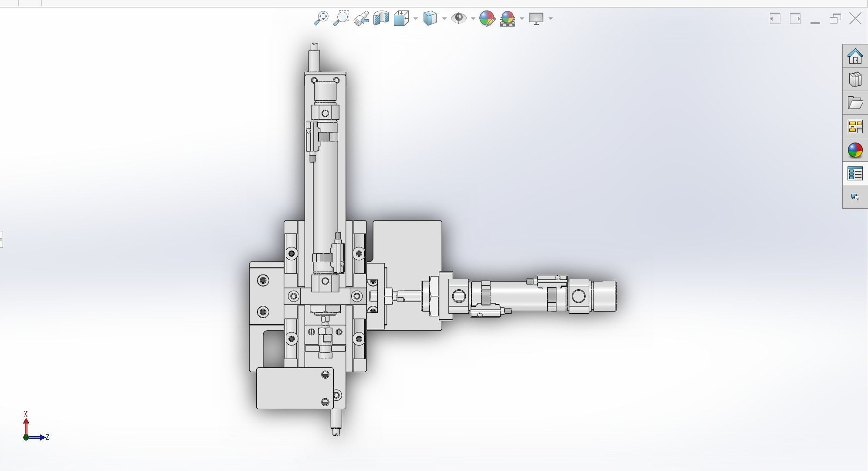This screenshot has width=868, height=471.
Task: Open the Display Style dropdown arrow
Action: pyautogui.click(x=444, y=18)
